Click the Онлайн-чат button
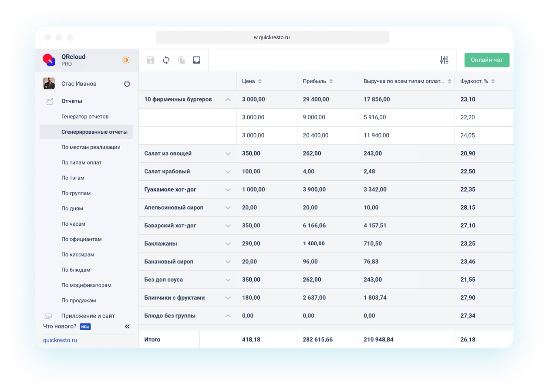This screenshot has width=549, height=392. pyautogui.click(x=487, y=60)
